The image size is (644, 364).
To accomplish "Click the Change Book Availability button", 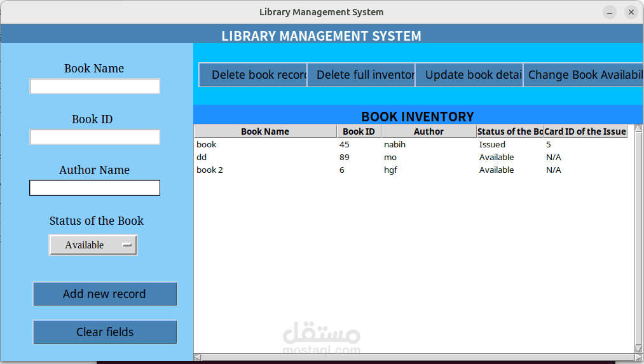I will click(x=583, y=75).
